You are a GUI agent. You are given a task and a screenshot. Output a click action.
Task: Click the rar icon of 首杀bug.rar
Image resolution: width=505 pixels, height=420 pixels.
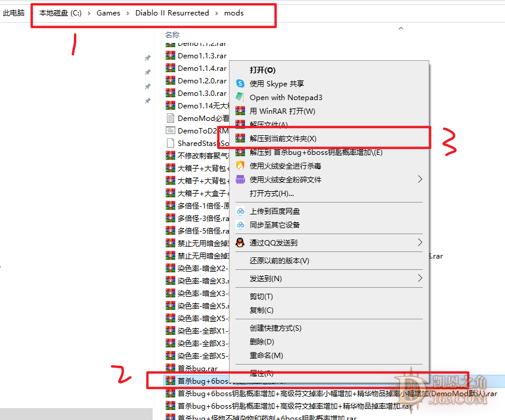(x=171, y=368)
